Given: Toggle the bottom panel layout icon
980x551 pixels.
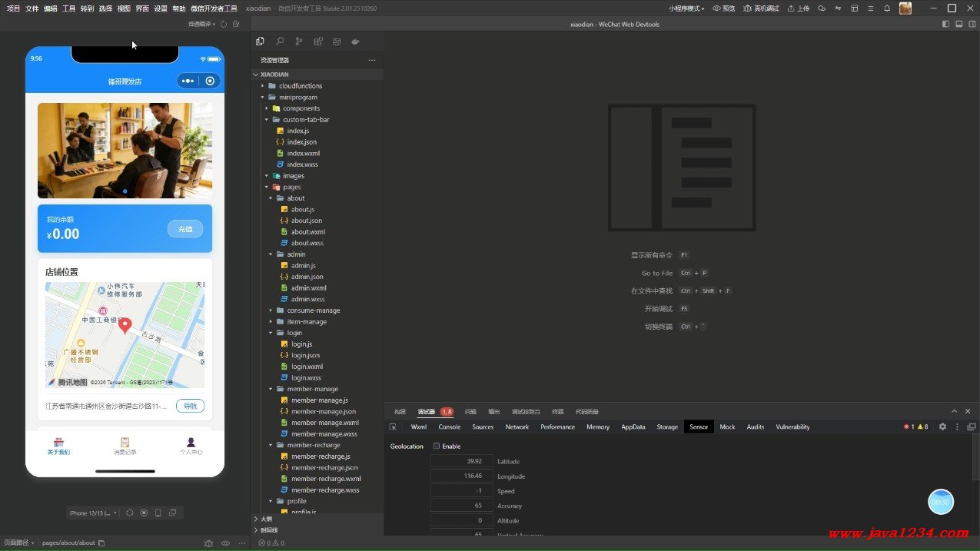Looking at the screenshot, I should (959, 24).
